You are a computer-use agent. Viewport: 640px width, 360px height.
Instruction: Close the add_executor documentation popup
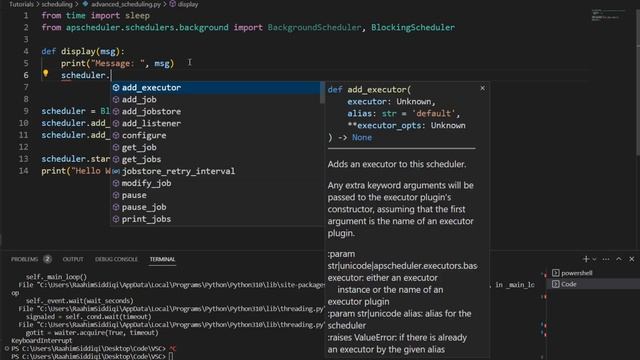[482, 88]
